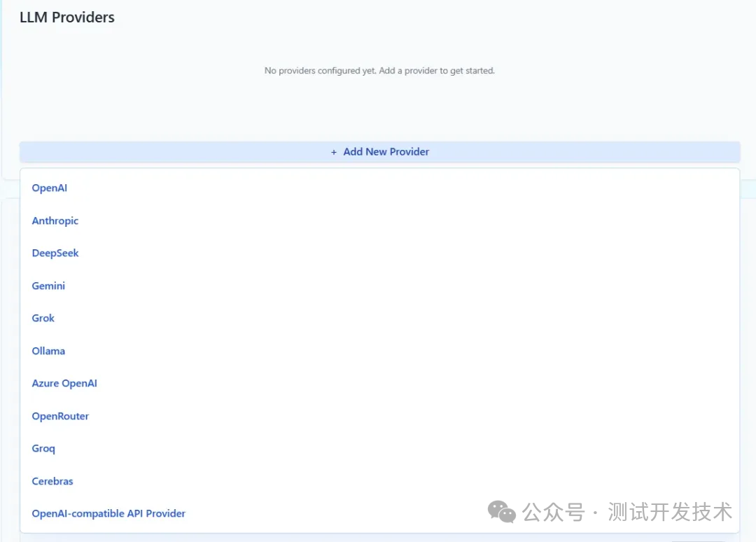This screenshot has width=756, height=542.
Task: Click the plus icon on Add New Provider
Action: pos(334,153)
